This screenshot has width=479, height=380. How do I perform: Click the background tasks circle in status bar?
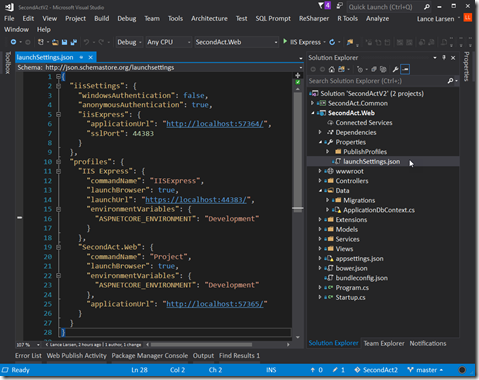coord(462,370)
